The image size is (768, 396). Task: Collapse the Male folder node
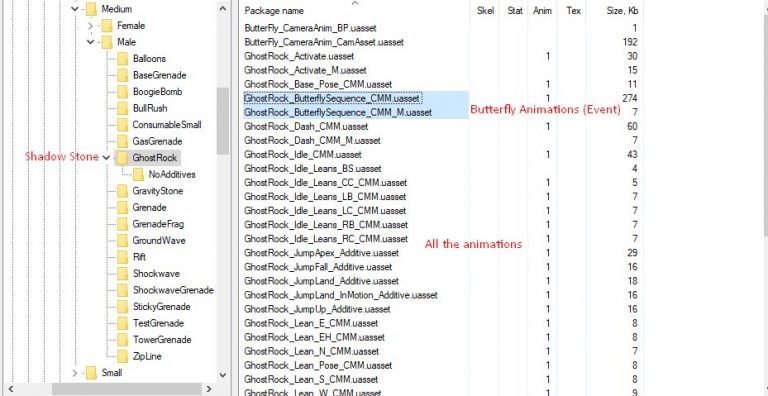[x=91, y=42]
